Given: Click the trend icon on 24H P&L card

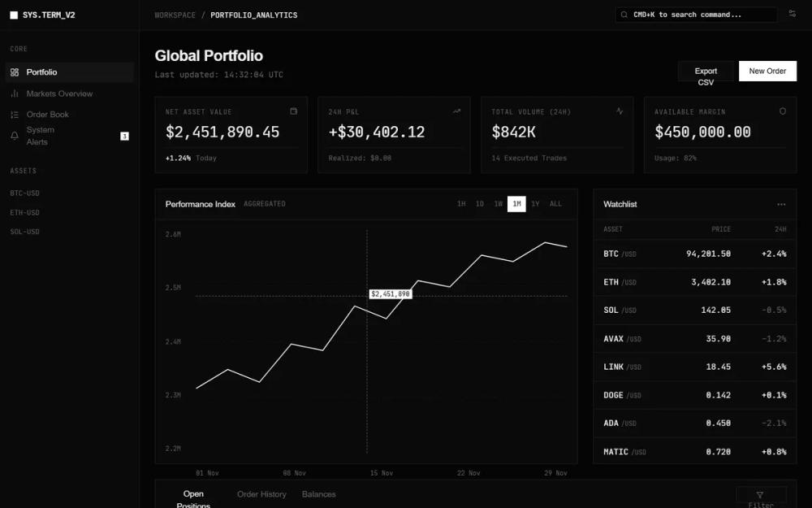Looking at the screenshot, I should [456, 111].
